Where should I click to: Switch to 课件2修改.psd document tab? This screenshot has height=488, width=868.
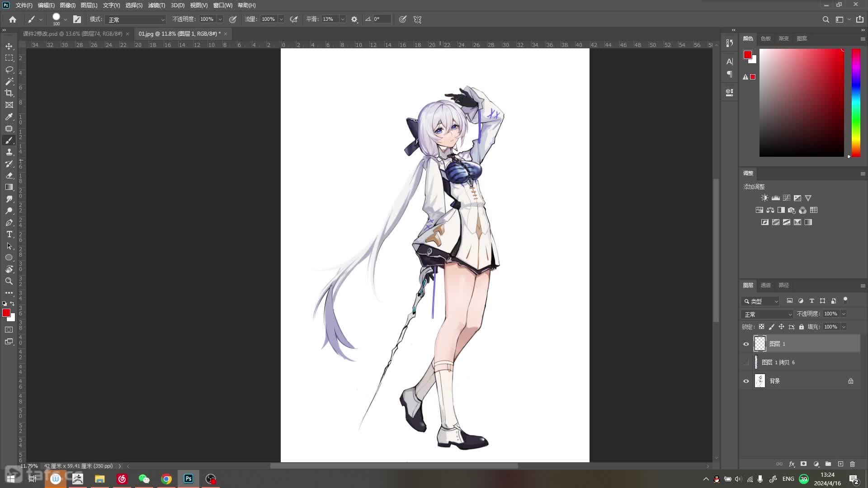click(73, 34)
